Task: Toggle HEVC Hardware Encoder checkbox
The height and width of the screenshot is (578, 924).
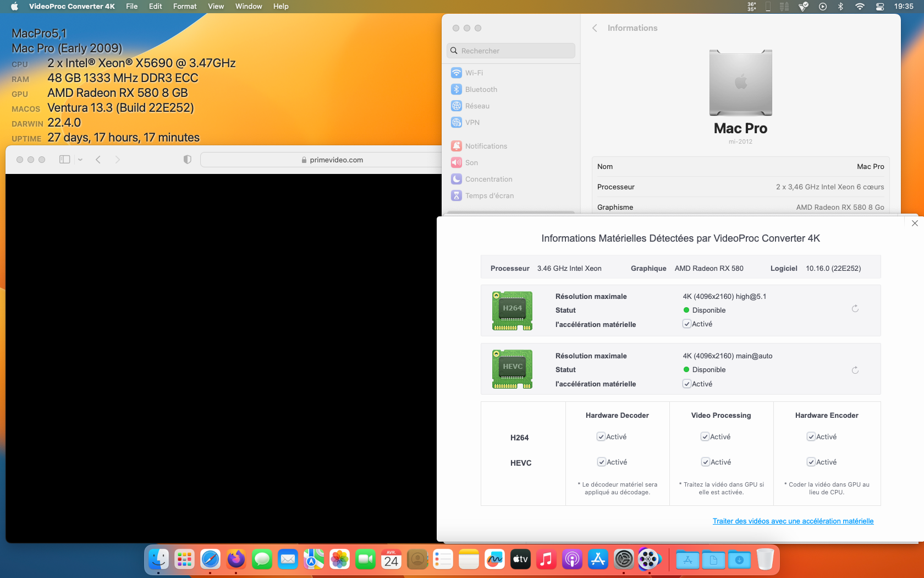Action: pyautogui.click(x=811, y=462)
